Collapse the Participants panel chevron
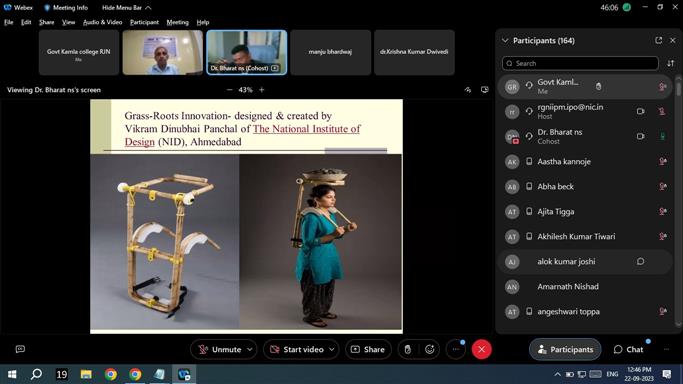The width and height of the screenshot is (683, 384). (x=505, y=40)
